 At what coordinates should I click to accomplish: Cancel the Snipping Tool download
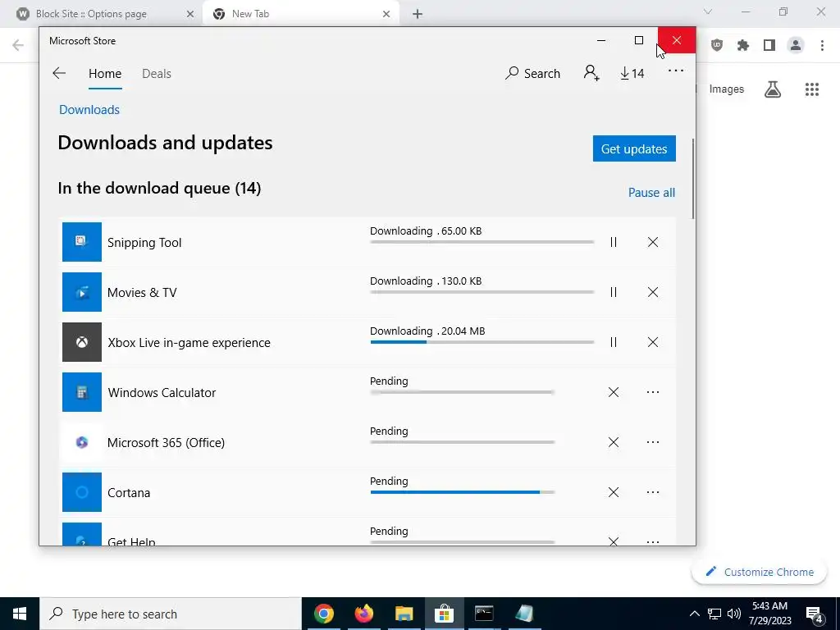tap(652, 242)
